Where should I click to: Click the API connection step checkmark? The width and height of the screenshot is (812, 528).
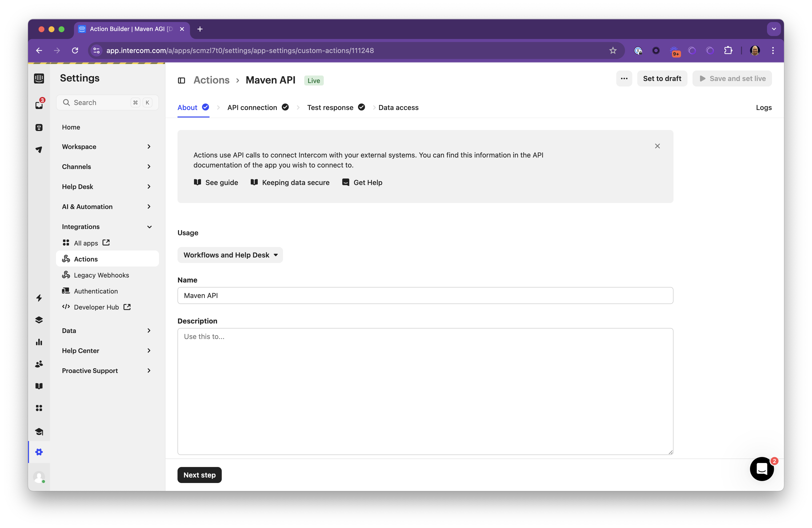285,107
